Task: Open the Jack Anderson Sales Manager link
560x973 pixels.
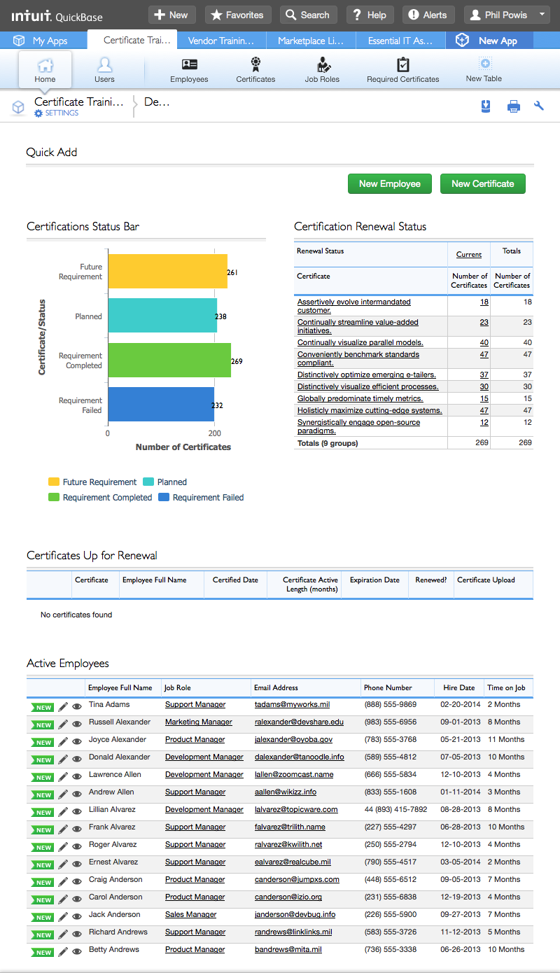Action: coord(191,915)
